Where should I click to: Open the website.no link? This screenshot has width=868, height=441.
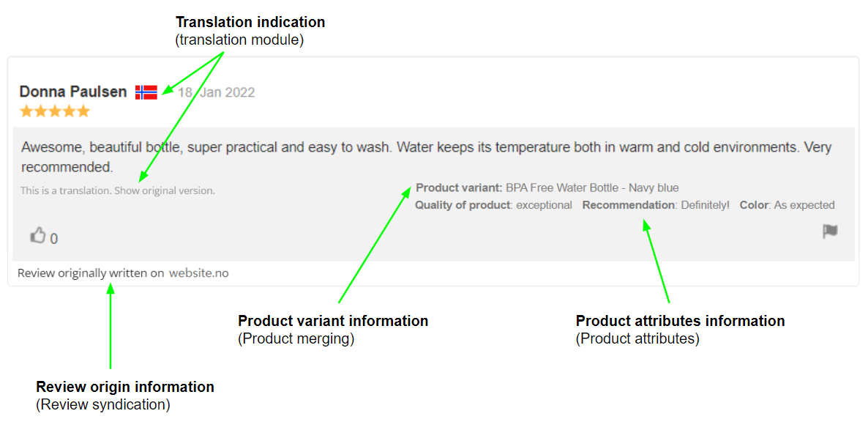[198, 273]
